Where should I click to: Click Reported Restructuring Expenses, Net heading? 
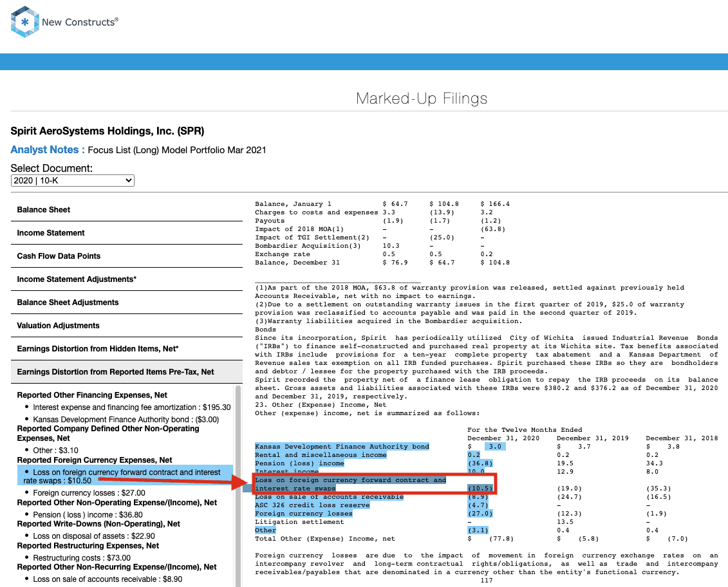(x=88, y=546)
